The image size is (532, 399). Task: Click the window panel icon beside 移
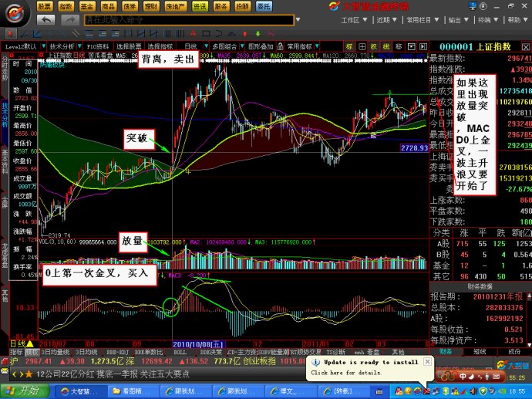pos(411,46)
